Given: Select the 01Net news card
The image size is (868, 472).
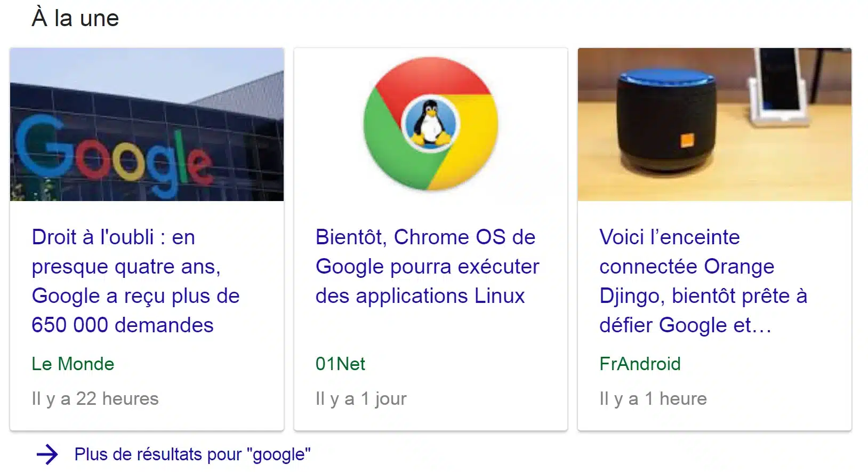Looking at the screenshot, I should 431,239.
